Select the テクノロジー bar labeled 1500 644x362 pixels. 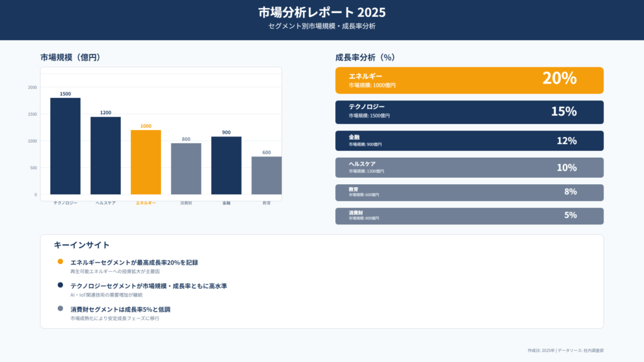pyautogui.click(x=65, y=146)
